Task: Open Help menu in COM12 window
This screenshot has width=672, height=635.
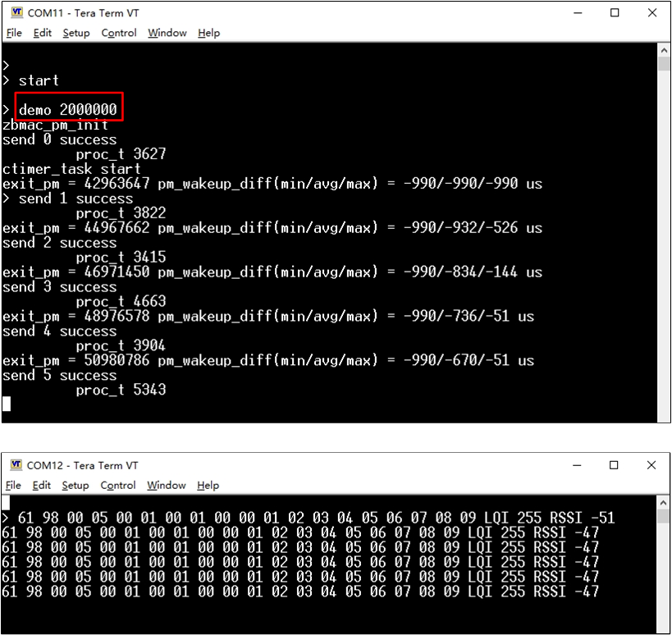Action: tap(208, 485)
